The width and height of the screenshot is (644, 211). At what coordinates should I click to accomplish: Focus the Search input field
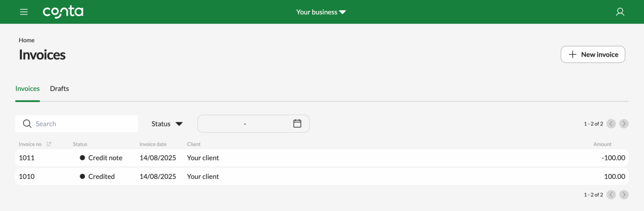point(84,124)
